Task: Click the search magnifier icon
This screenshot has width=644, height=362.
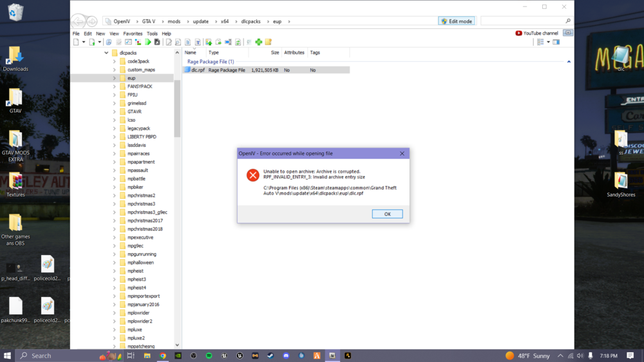Action: point(568,21)
